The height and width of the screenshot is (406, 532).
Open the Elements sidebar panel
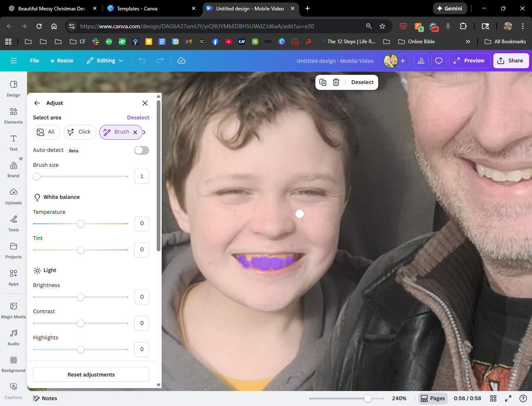coord(13,116)
